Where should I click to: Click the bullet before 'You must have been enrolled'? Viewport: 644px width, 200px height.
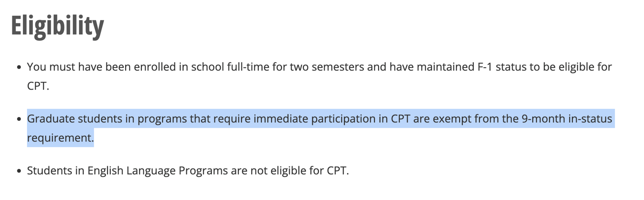click(19, 67)
